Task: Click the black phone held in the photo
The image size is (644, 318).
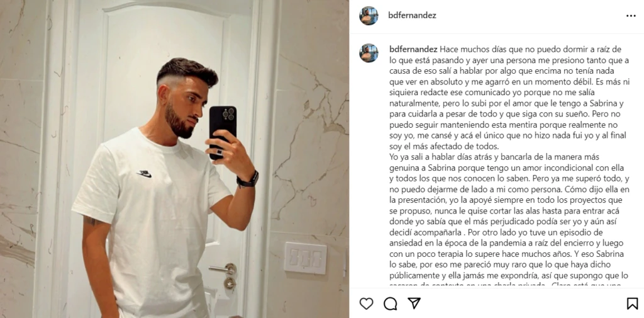Action: [222, 132]
